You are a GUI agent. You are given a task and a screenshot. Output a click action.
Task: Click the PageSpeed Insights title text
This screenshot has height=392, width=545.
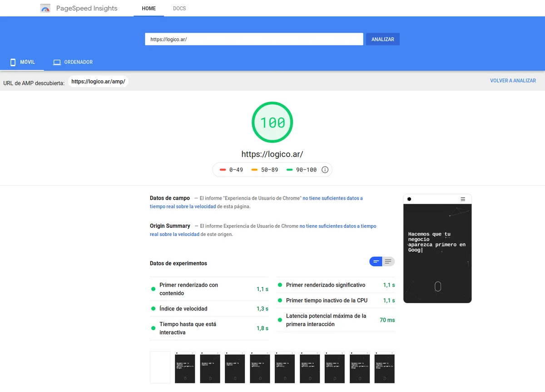(87, 8)
